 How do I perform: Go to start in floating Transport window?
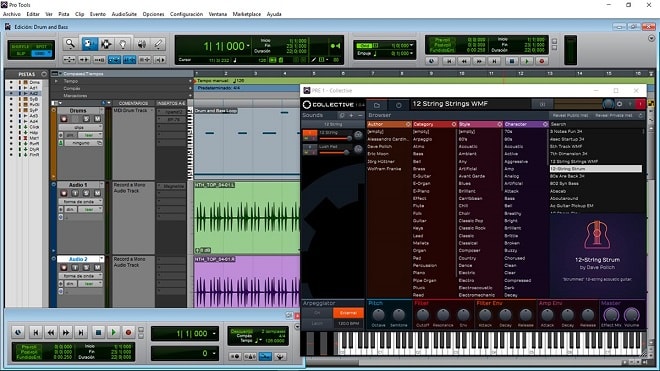click(x=36, y=333)
